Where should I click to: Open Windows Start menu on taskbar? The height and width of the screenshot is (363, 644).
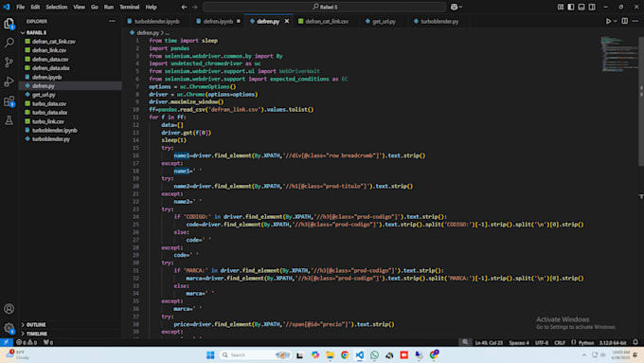tap(210, 354)
